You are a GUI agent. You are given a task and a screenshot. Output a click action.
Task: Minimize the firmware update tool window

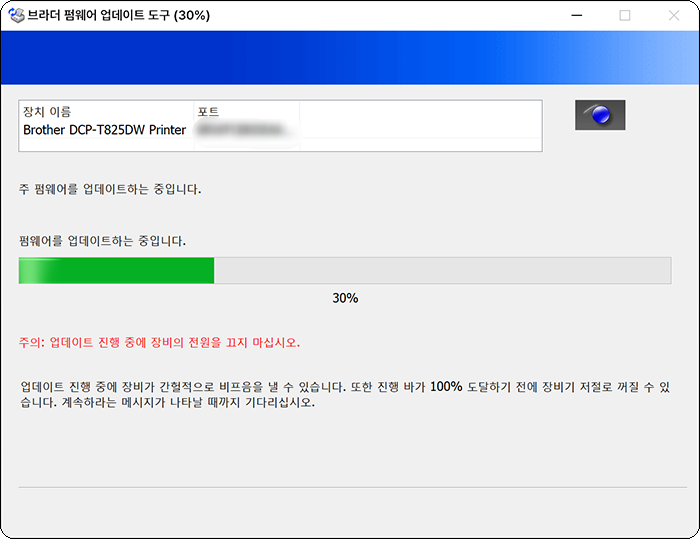577,16
